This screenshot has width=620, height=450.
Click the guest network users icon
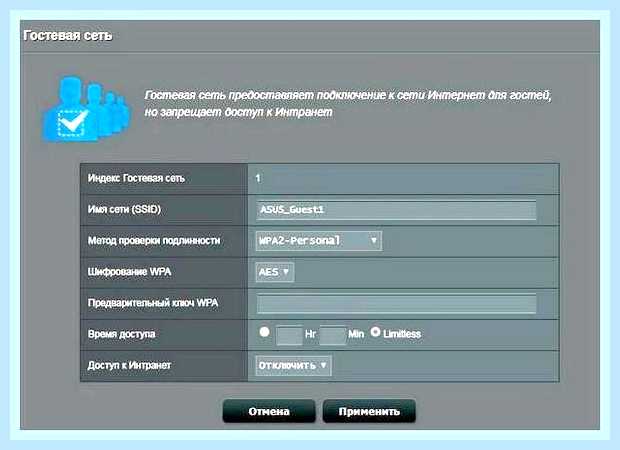click(87, 110)
